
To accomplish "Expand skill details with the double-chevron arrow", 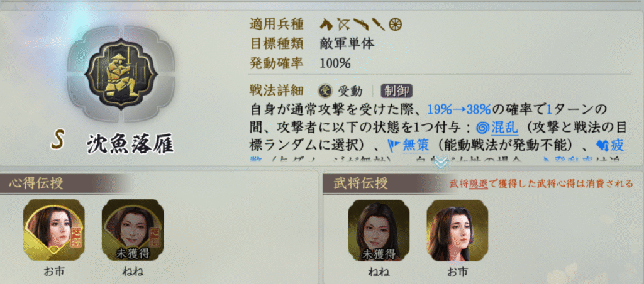I will point(441,163).
